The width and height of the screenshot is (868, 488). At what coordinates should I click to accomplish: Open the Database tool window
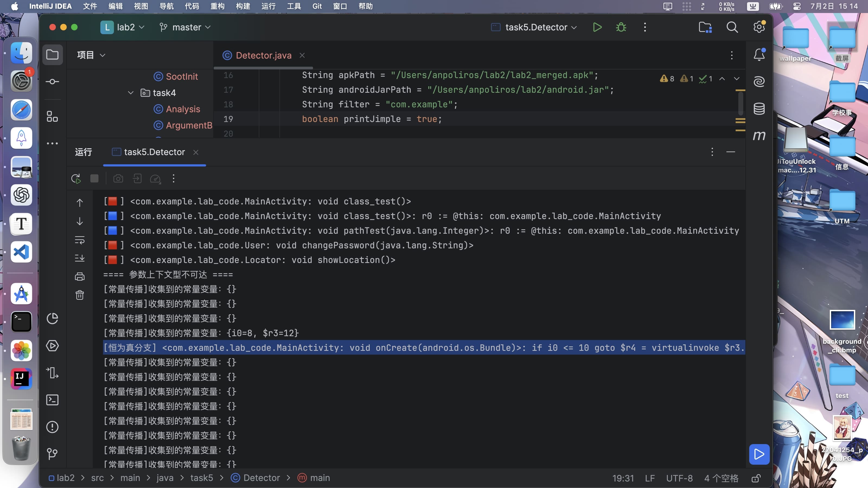click(759, 109)
